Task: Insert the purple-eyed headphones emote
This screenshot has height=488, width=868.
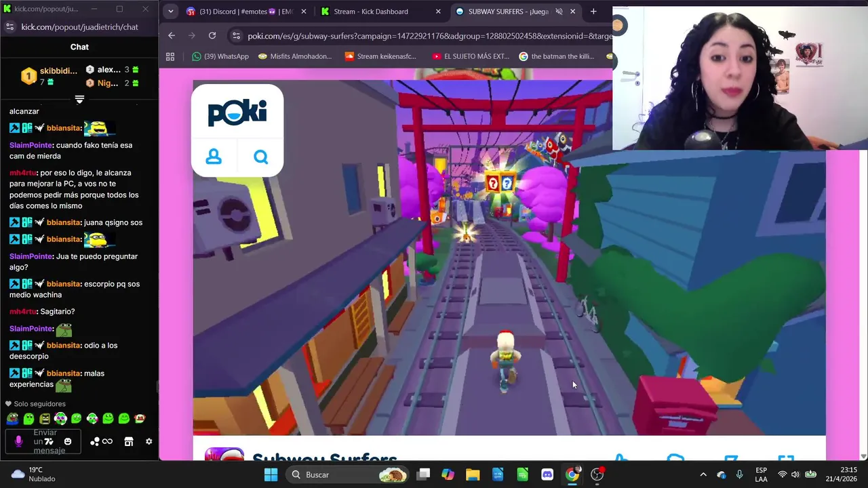Action: click(60, 419)
